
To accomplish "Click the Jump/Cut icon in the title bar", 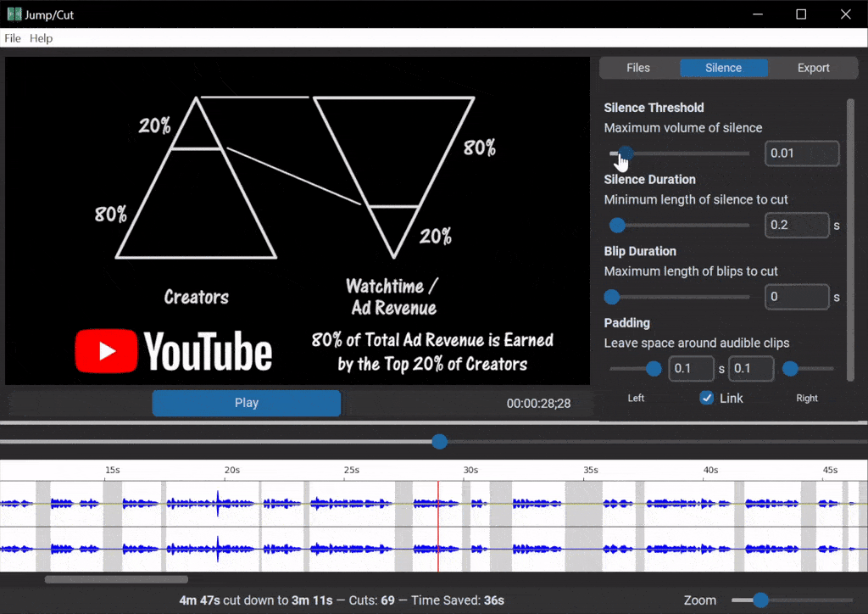I will click(x=13, y=14).
